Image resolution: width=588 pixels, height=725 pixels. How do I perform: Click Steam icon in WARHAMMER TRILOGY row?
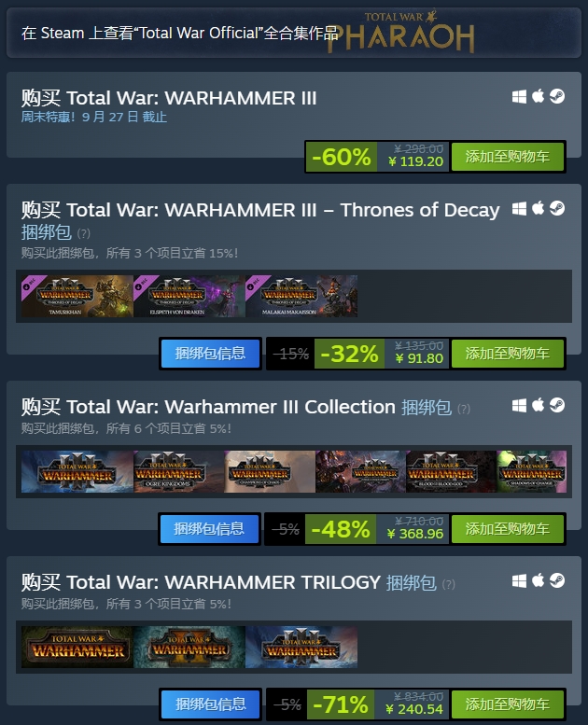click(x=557, y=580)
